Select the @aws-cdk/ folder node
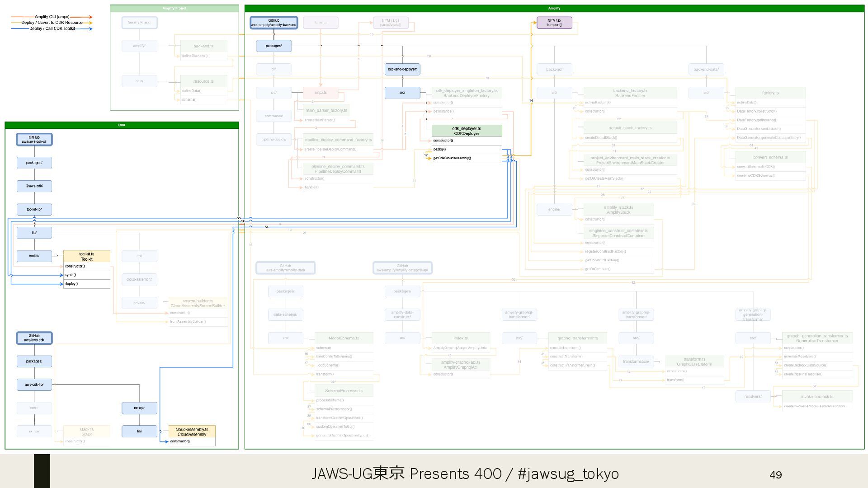Viewport: 868px width, 488px height. [34, 186]
